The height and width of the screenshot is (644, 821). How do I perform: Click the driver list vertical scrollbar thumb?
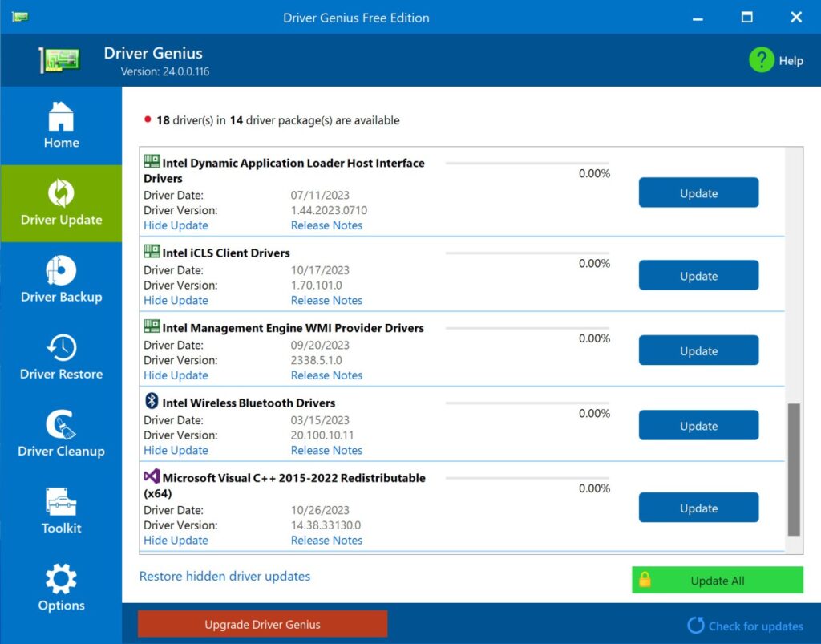(x=794, y=469)
